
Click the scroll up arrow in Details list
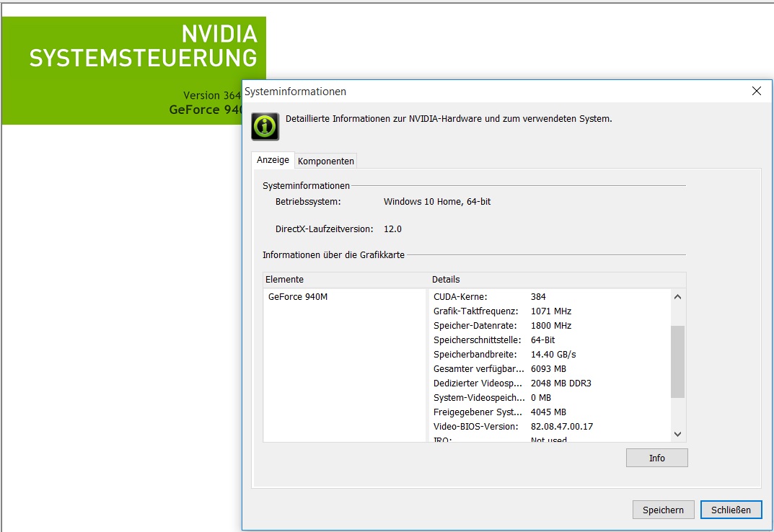pos(678,296)
